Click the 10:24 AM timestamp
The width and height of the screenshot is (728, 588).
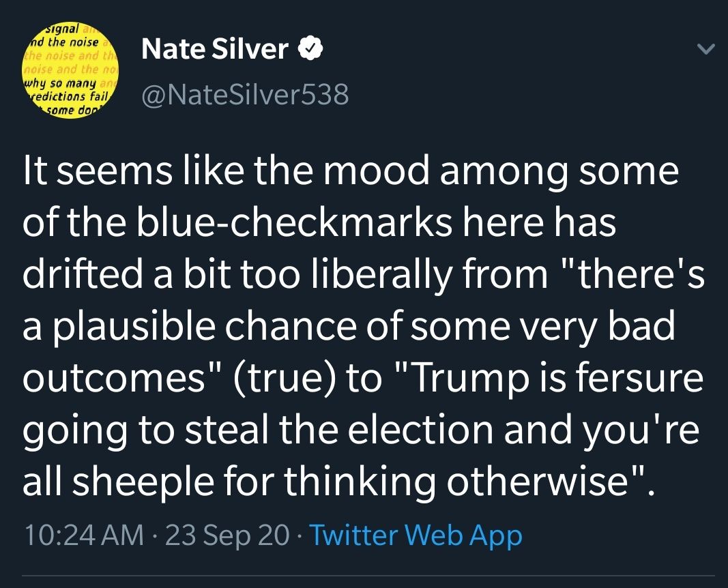coord(83,535)
